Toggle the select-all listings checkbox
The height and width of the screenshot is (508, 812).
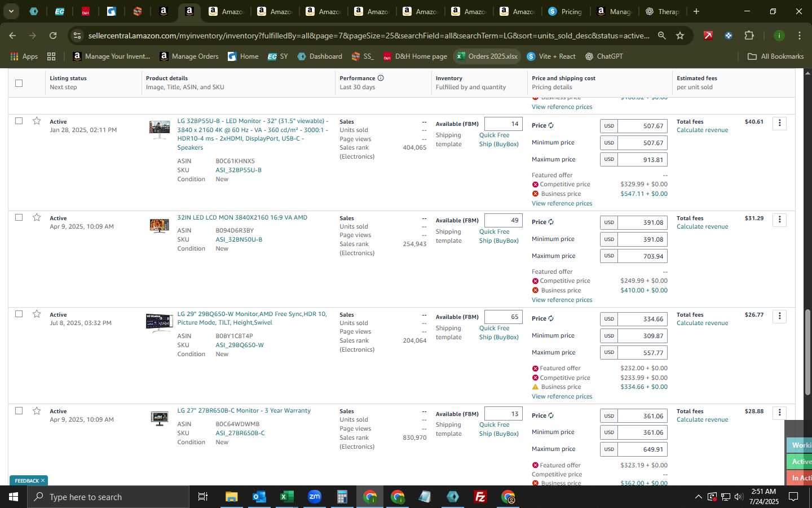pos(19,83)
